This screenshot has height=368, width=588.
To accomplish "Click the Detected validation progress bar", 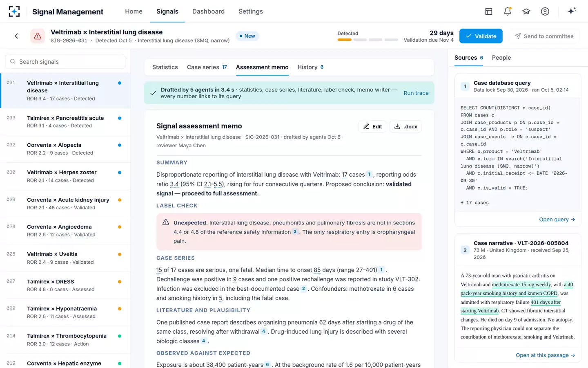I will click(367, 40).
